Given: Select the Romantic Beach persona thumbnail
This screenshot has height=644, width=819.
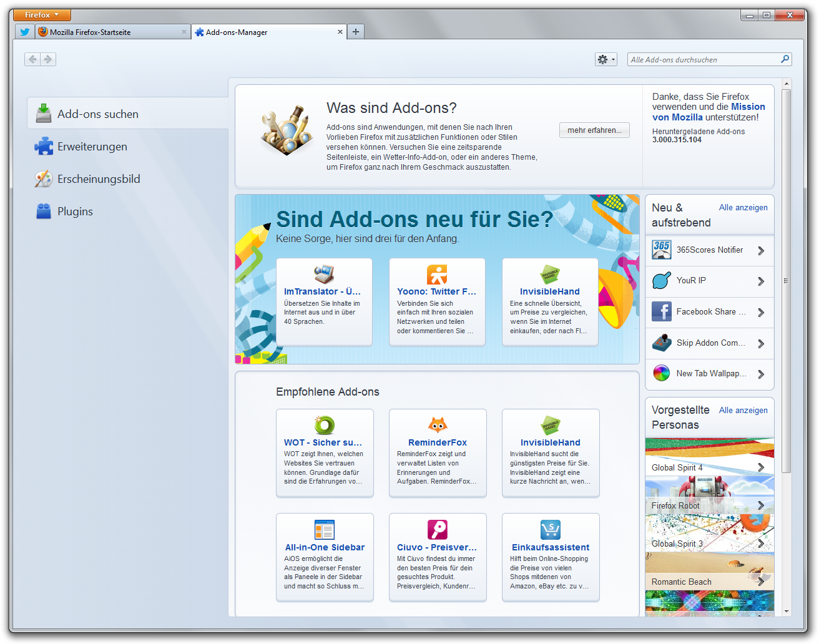Looking at the screenshot, I should point(710,572).
